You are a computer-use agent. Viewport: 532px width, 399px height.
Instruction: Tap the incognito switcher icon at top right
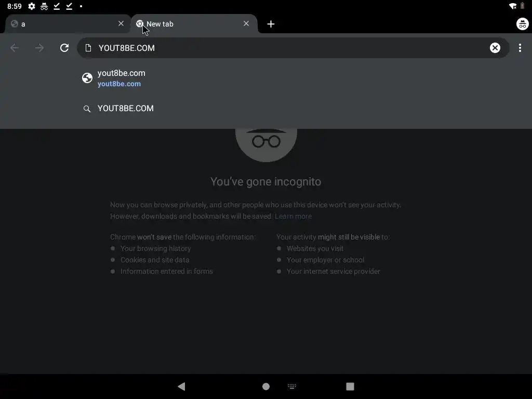tap(523, 24)
